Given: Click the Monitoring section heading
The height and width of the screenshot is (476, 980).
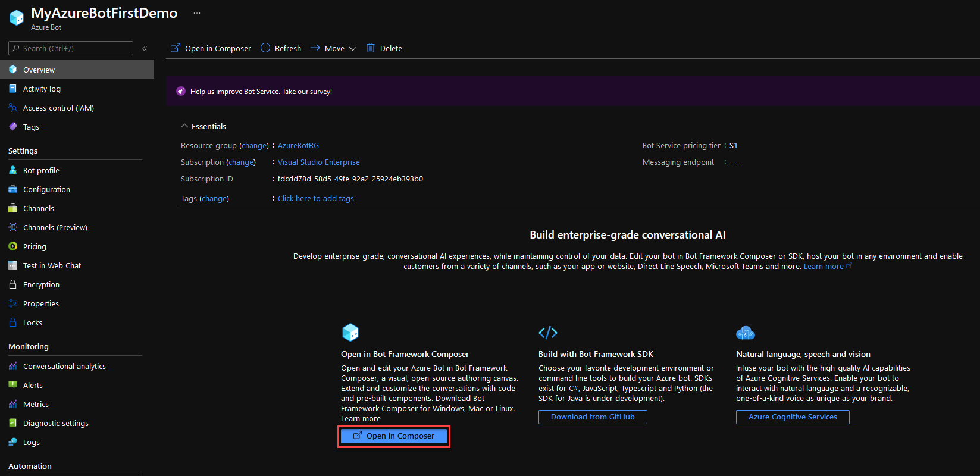Looking at the screenshot, I should pyautogui.click(x=29, y=346).
